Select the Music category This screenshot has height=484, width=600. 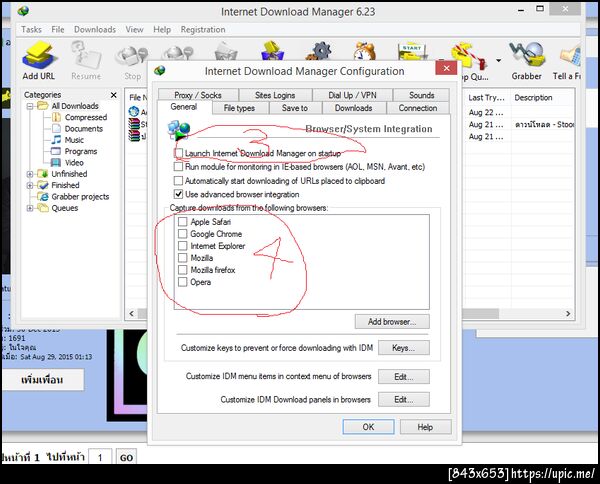coord(74,140)
